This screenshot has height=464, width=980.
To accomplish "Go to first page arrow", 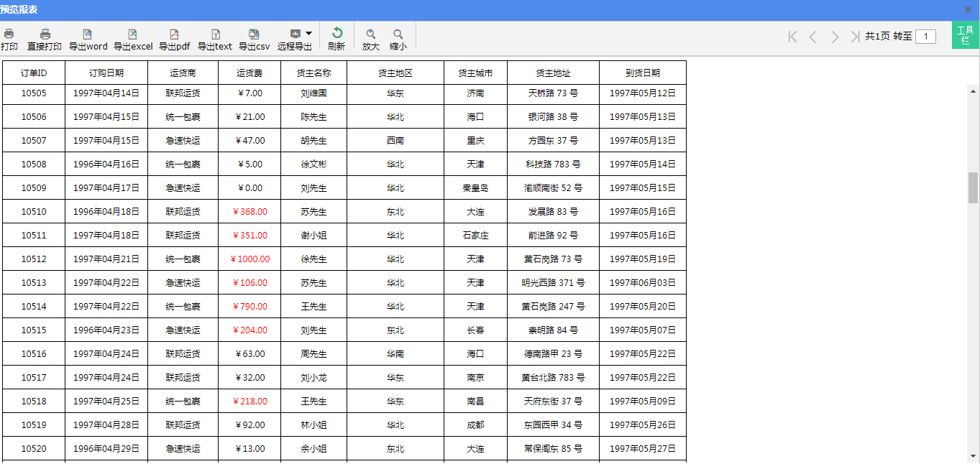I will (792, 37).
